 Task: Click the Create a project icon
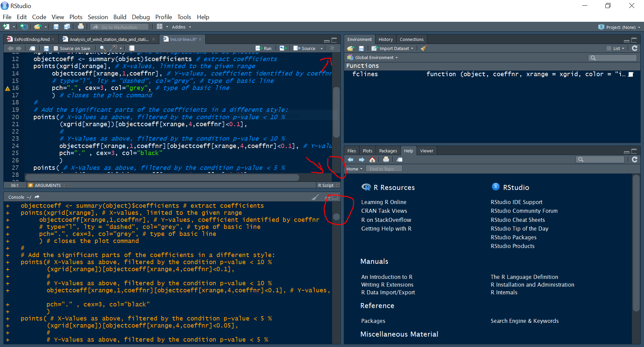[24, 27]
